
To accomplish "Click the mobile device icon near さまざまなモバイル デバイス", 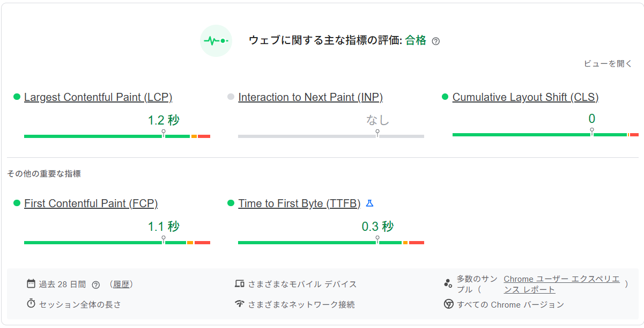I will 239,283.
